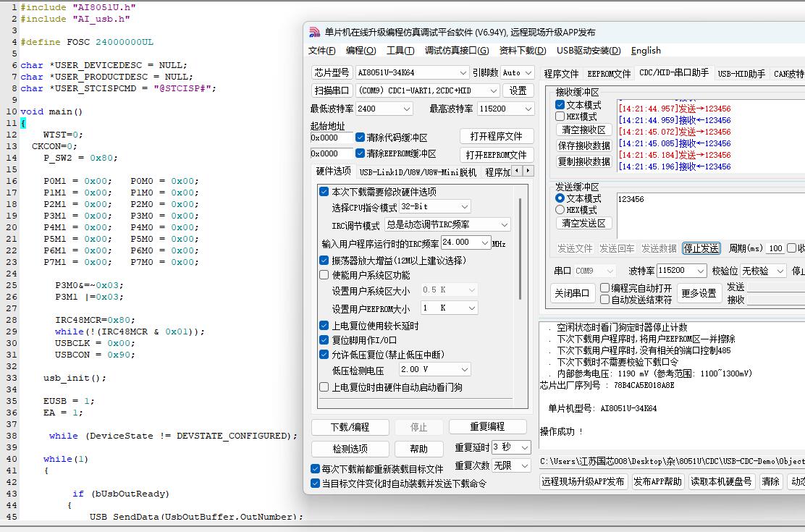Viewport: 805px width, 532px height.
Task: Select send buffer HEX模式 radio button
Action: pyautogui.click(x=560, y=209)
